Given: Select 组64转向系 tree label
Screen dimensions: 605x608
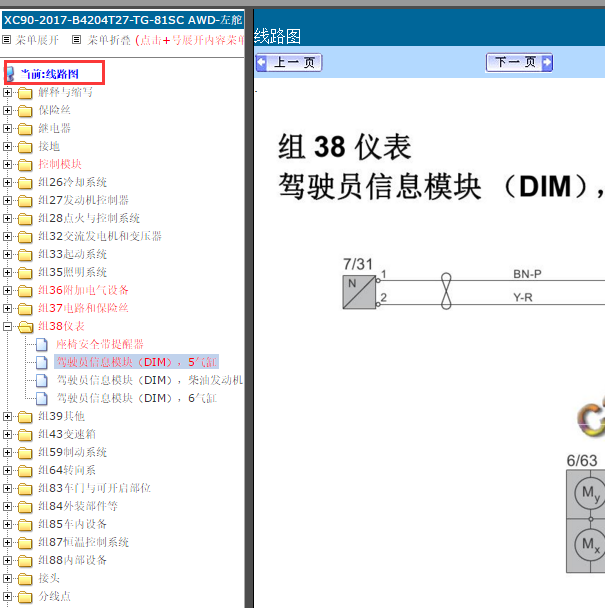Looking at the screenshot, I should click(x=67, y=470).
